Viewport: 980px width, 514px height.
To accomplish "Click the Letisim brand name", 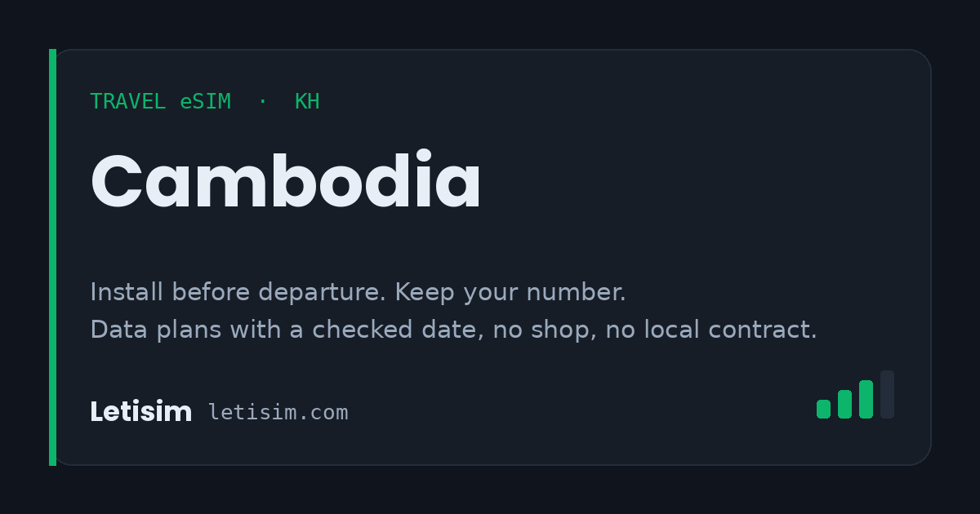I will 140,412.
